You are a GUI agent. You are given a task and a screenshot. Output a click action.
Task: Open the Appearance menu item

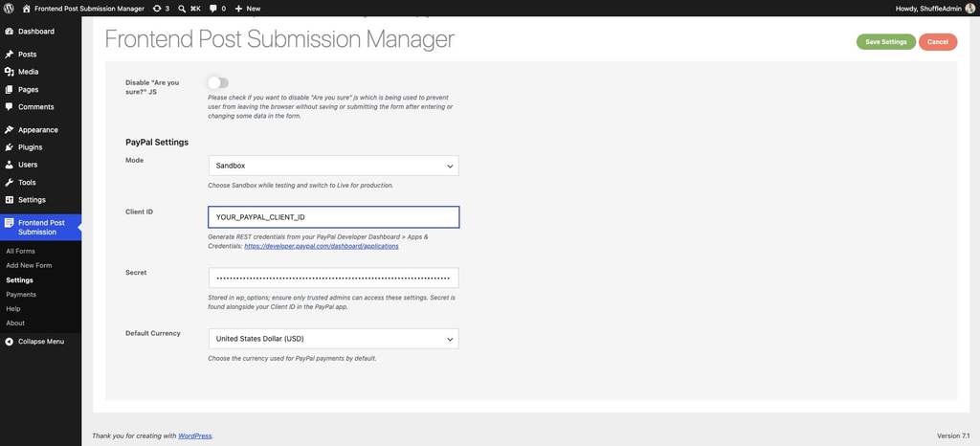pyautogui.click(x=40, y=130)
